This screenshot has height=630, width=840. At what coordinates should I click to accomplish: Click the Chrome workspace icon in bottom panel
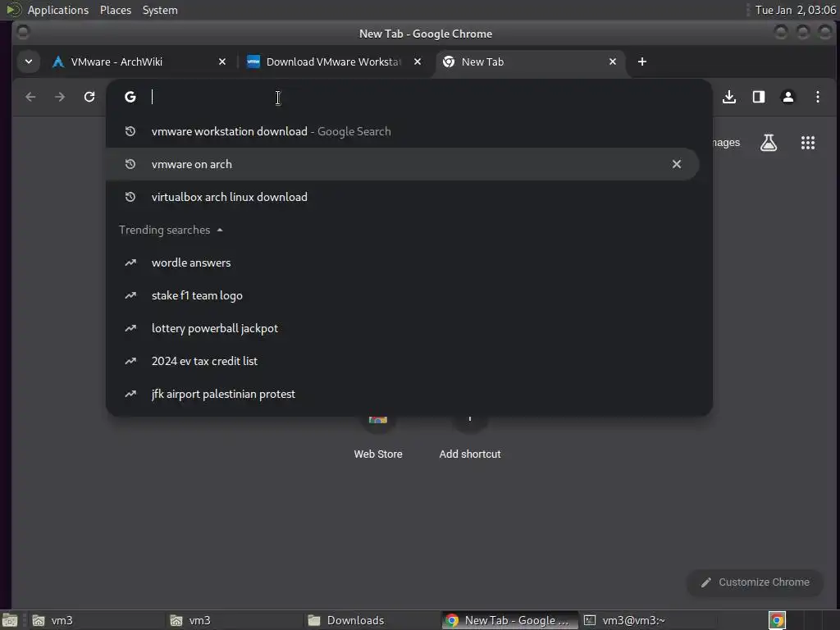(x=777, y=620)
